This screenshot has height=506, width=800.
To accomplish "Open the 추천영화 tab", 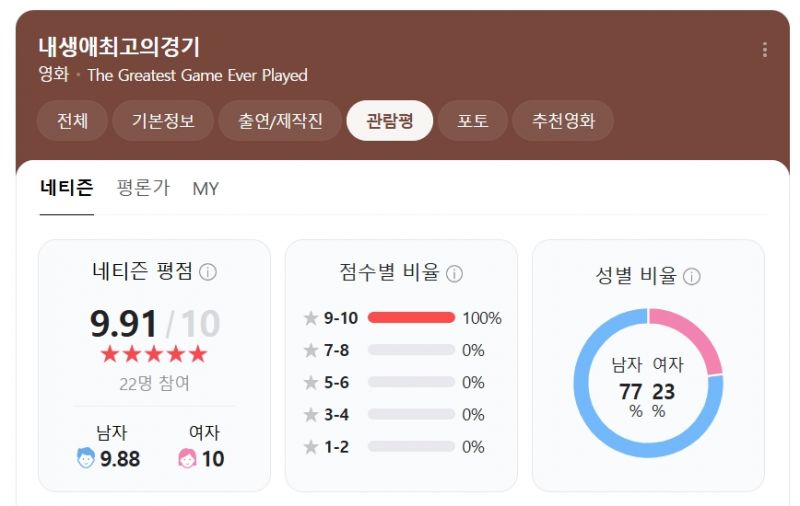I will (563, 121).
